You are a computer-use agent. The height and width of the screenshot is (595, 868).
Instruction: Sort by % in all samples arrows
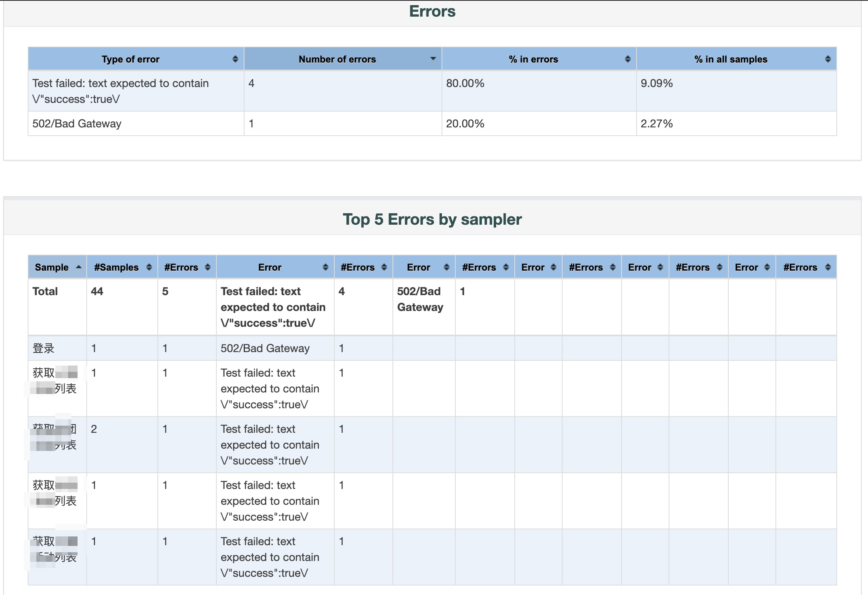[x=828, y=59]
